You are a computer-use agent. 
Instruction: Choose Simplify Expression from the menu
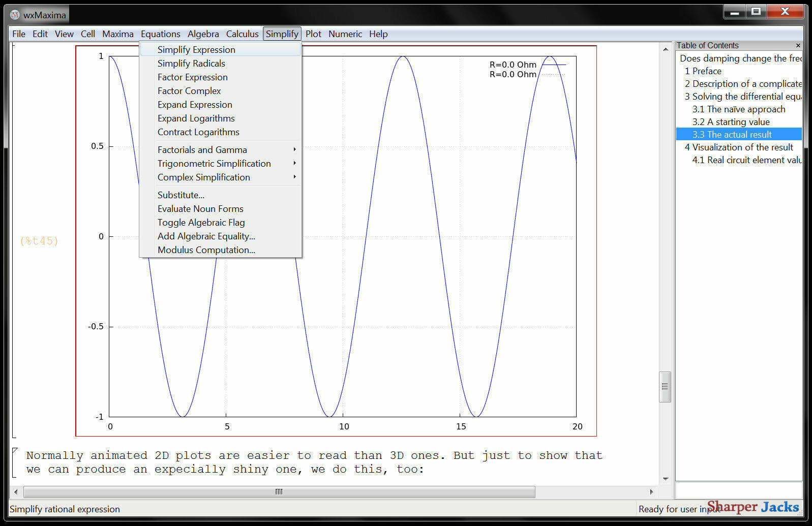(x=221, y=50)
